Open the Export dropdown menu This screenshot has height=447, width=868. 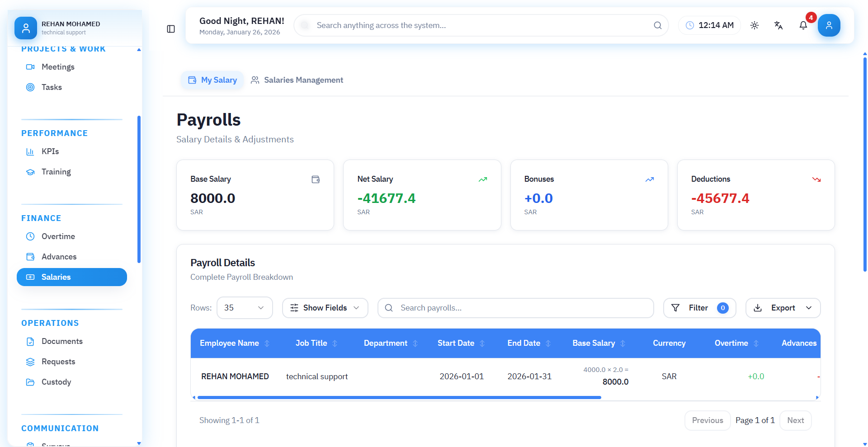783,308
